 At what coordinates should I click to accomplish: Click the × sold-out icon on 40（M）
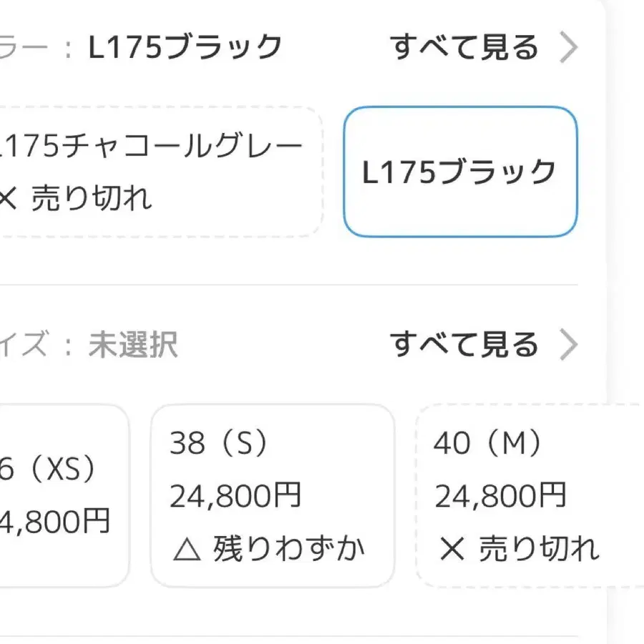[452, 550]
